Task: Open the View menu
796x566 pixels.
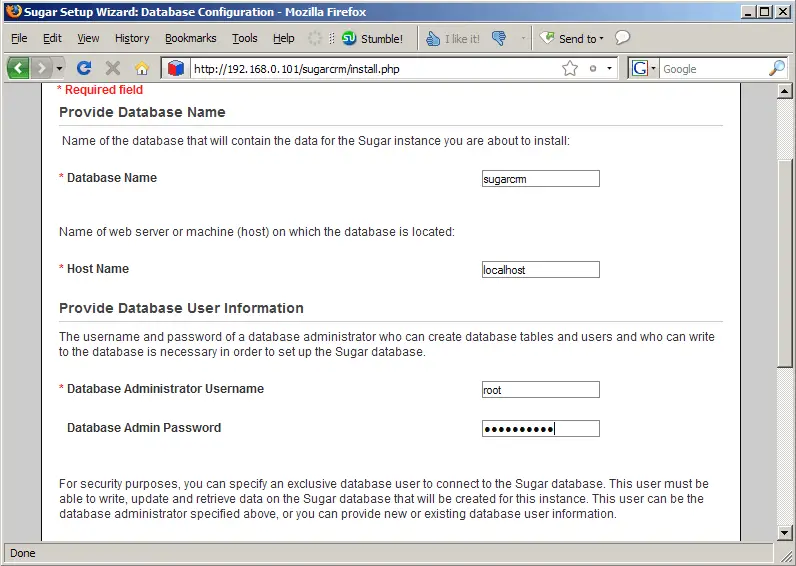Action: point(88,38)
